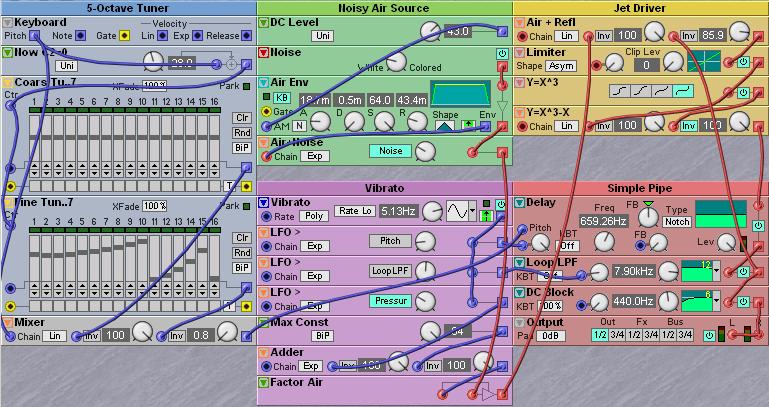Viewport: 769px width, 407px height.
Task: Select the third curve shape in Y=X^3
Action: [x=662, y=91]
